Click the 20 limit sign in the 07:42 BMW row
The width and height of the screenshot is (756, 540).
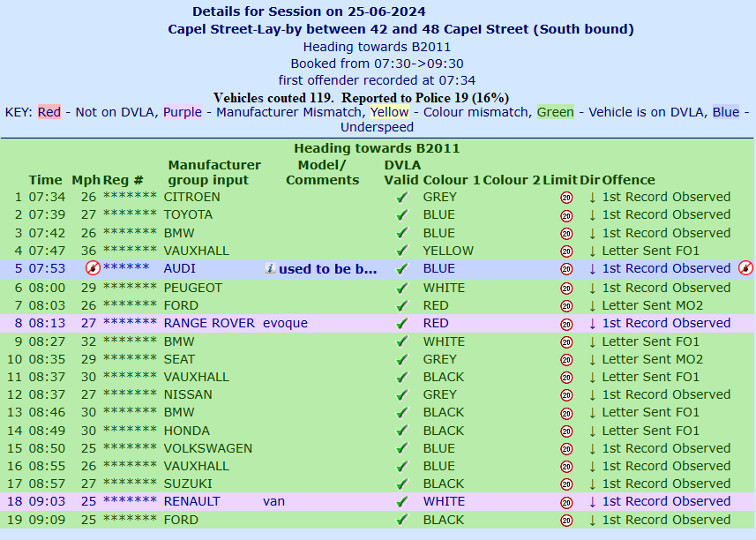pos(566,234)
